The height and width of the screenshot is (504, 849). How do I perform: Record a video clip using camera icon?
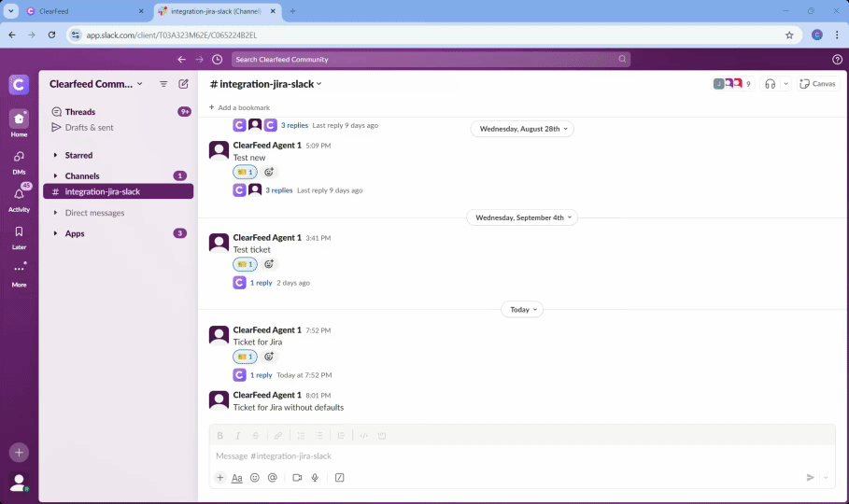tap(297, 478)
